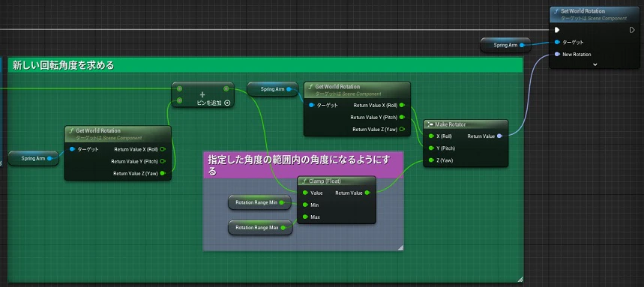This screenshot has height=287, width=644.
Task: Click the green comment box's corner resize handle
Action: click(520, 280)
